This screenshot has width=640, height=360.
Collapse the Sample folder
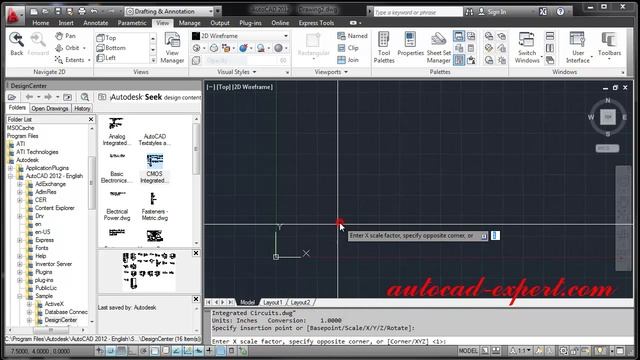point(20,296)
